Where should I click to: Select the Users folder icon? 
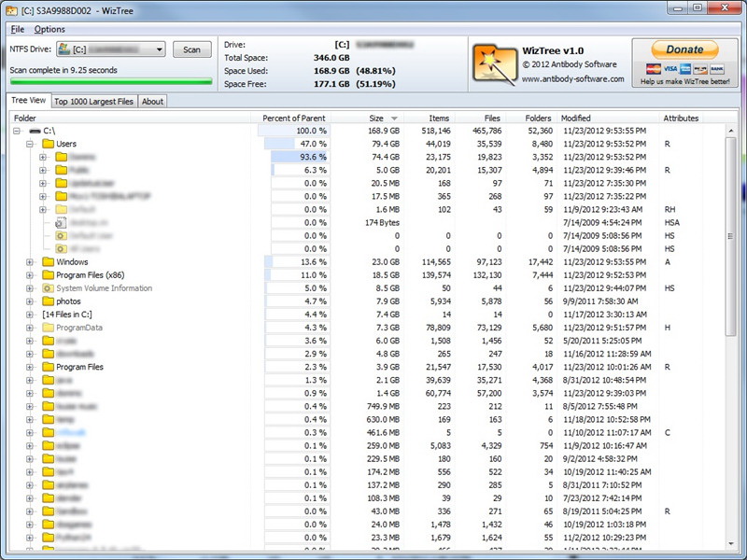(49, 144)
